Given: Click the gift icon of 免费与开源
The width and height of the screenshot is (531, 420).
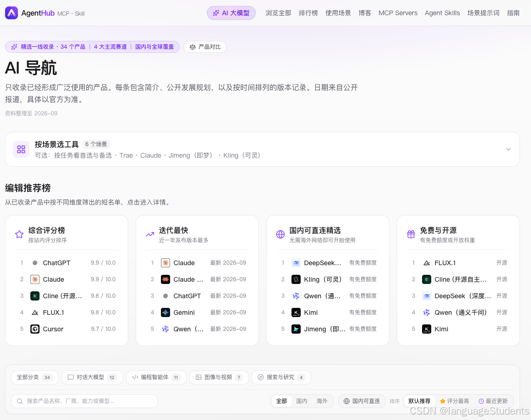Looking at the screenshot, I should 411,234.
